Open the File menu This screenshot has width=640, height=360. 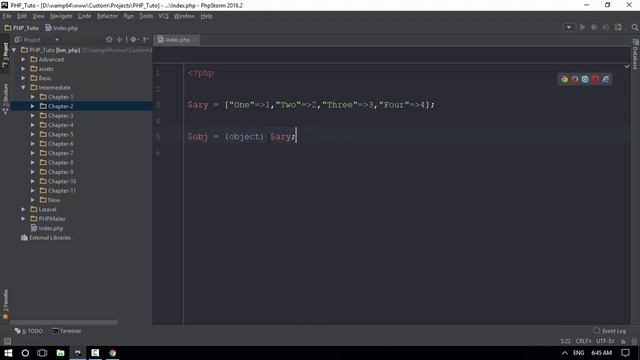click(x=7, y=16)
